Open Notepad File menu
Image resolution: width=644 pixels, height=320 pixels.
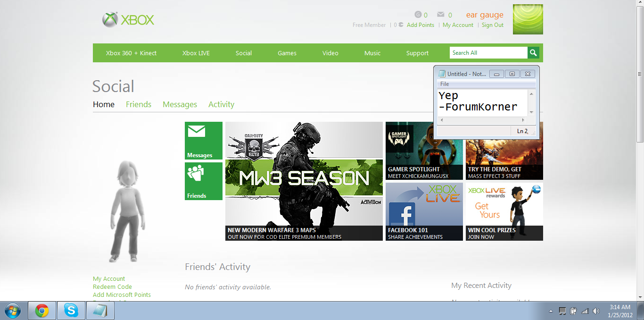click(x=445, y=84)
